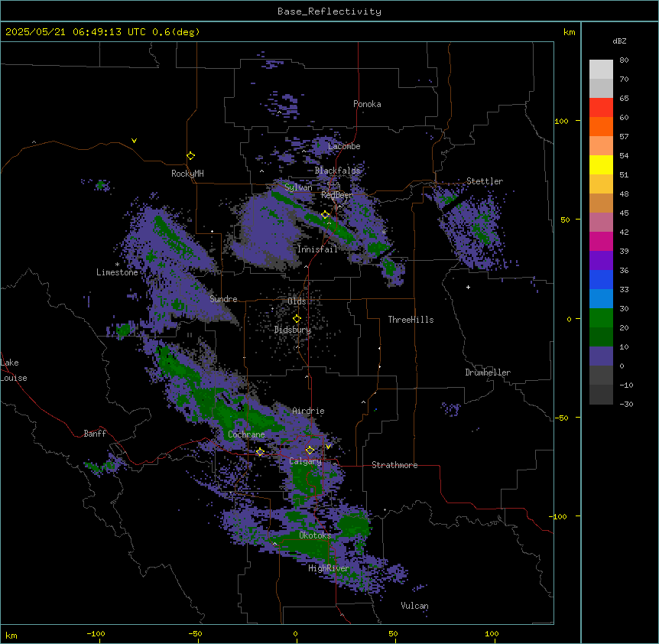Pick the 57-60 dBZ orange legend swatch
This screenshot has width=659, height=644.
(601, 126)
